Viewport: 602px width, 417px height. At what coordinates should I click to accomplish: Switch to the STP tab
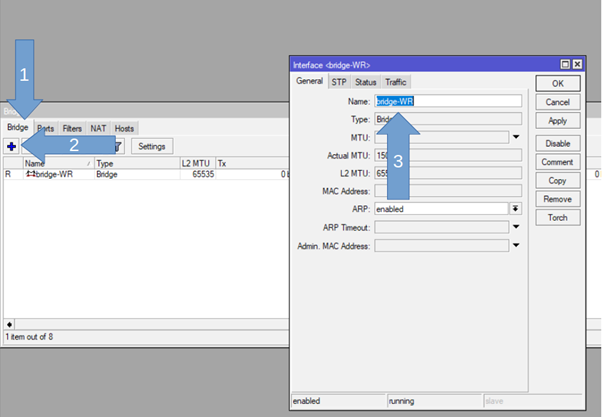pyautogui.click(x=339, y=82)
